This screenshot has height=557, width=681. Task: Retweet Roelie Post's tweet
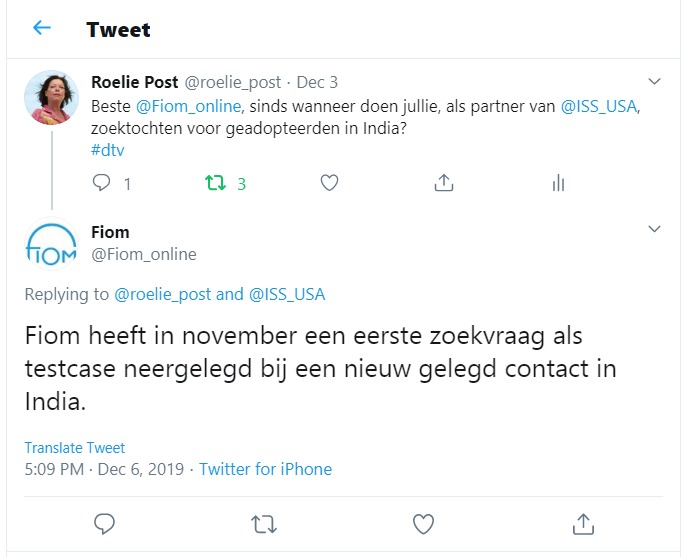213,183
